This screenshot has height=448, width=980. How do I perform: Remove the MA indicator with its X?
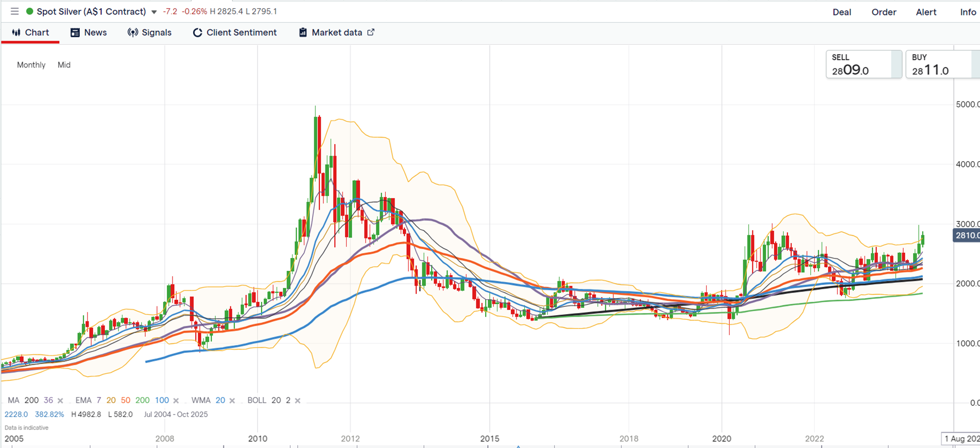coord(60,401)
